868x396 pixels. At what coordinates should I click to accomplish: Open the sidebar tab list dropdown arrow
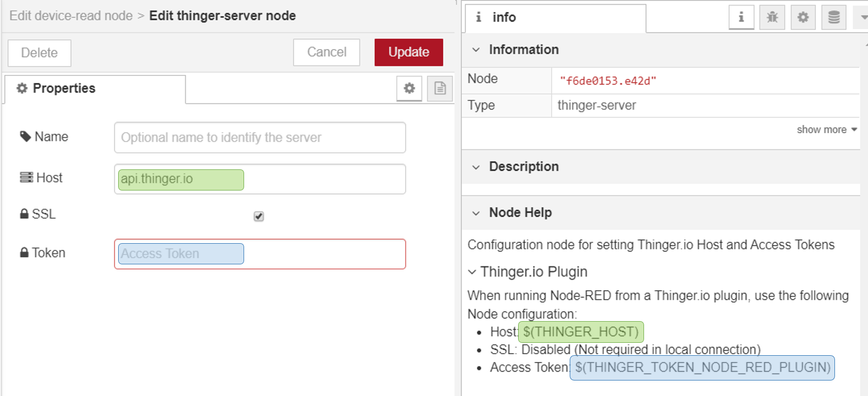pyautogui.click(x=863, y=18)
